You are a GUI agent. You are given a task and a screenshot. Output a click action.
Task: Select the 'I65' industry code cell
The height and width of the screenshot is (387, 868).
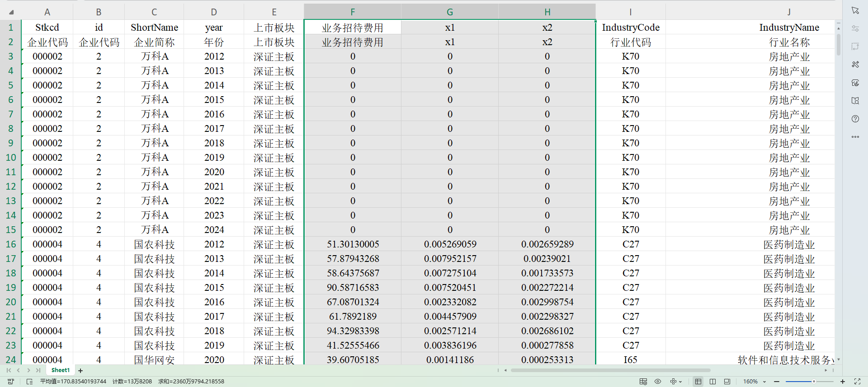(x=631, y=359)
